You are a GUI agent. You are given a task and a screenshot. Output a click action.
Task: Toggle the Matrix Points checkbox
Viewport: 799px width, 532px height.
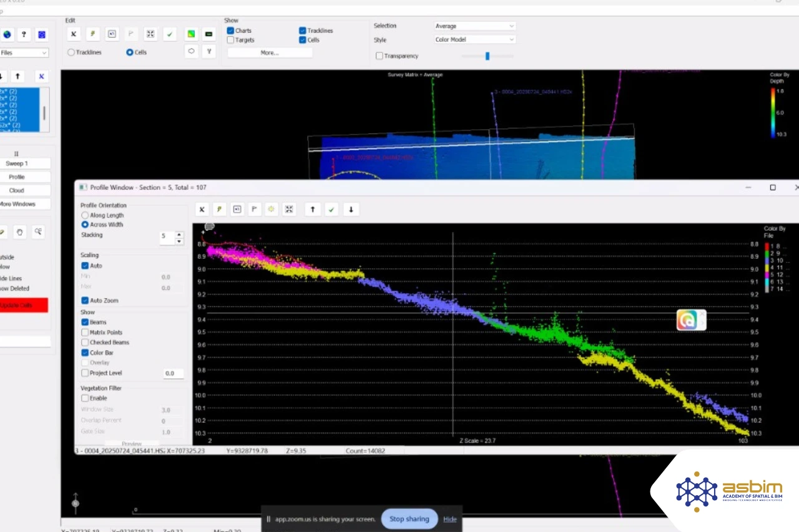pos(85,332)
